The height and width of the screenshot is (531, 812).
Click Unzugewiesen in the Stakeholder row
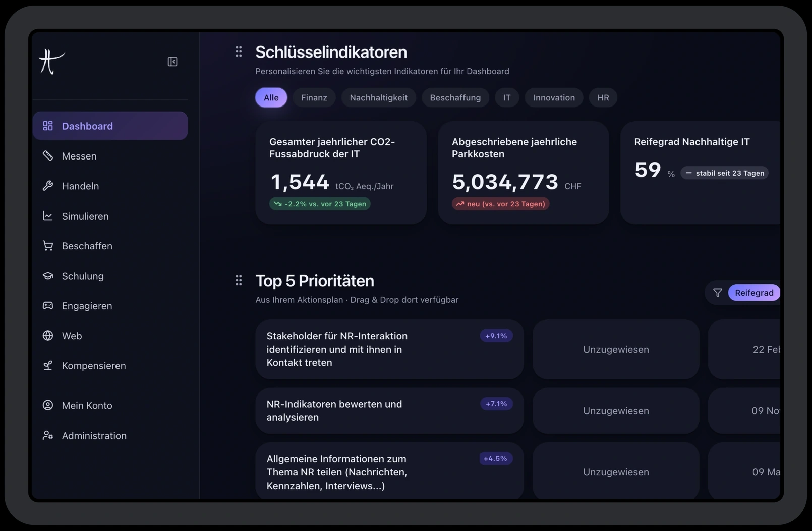pos(616,349)
